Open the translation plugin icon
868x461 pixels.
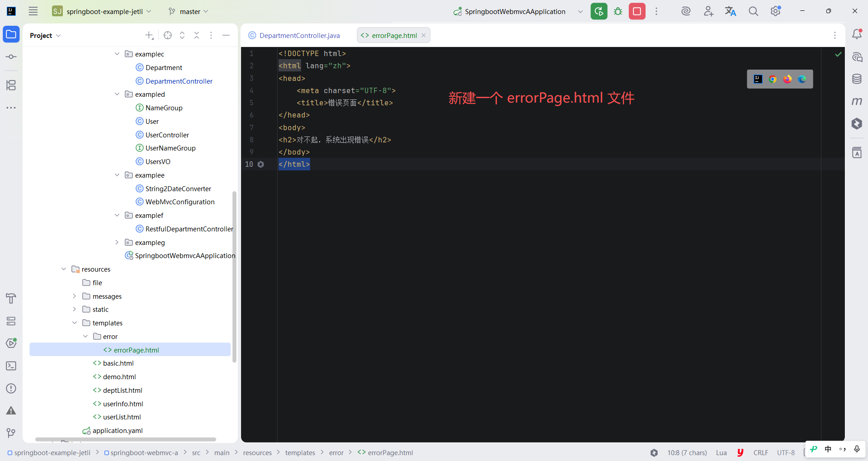pyautogui.click(x=731, y=11)
